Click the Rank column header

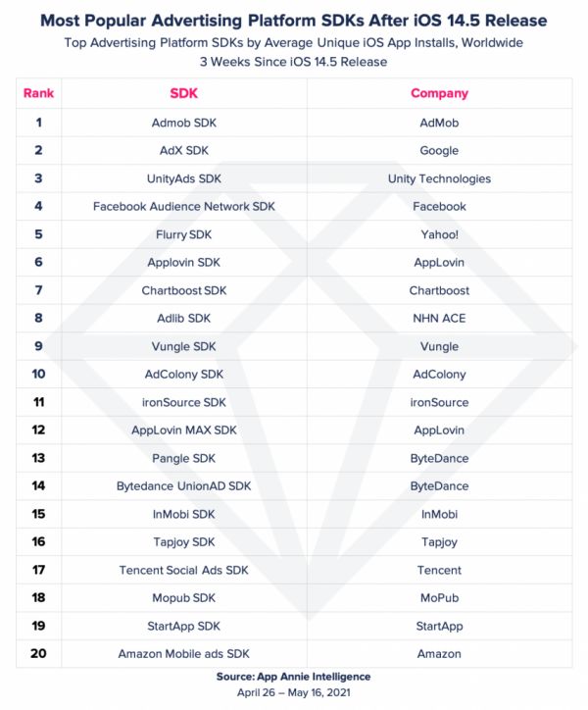click(x=38, y=94)
